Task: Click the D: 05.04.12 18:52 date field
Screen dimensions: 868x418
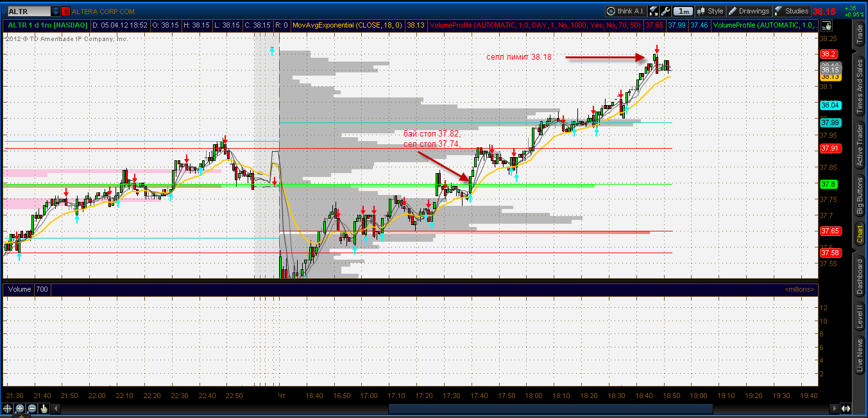Action: tap(120, 25)
